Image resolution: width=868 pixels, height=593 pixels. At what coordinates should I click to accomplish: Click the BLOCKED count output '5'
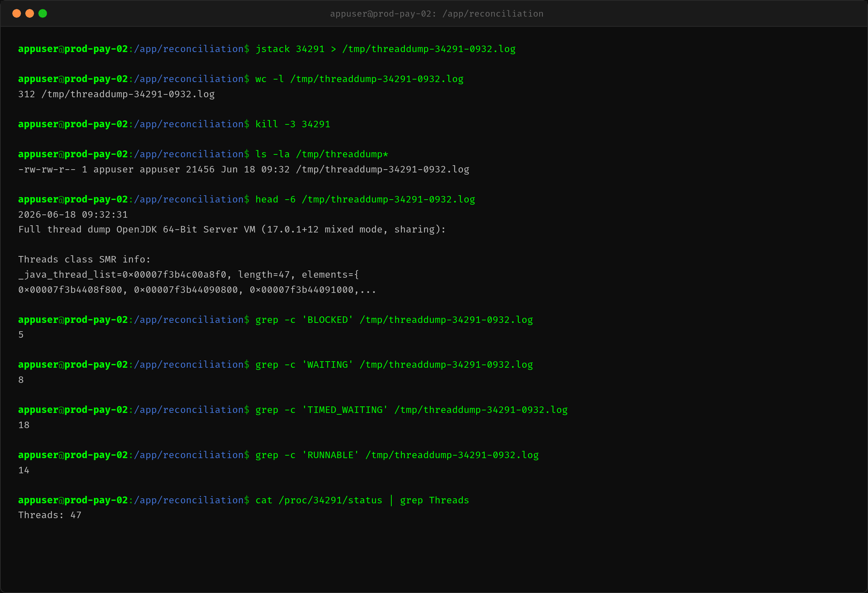pos(21,334)
